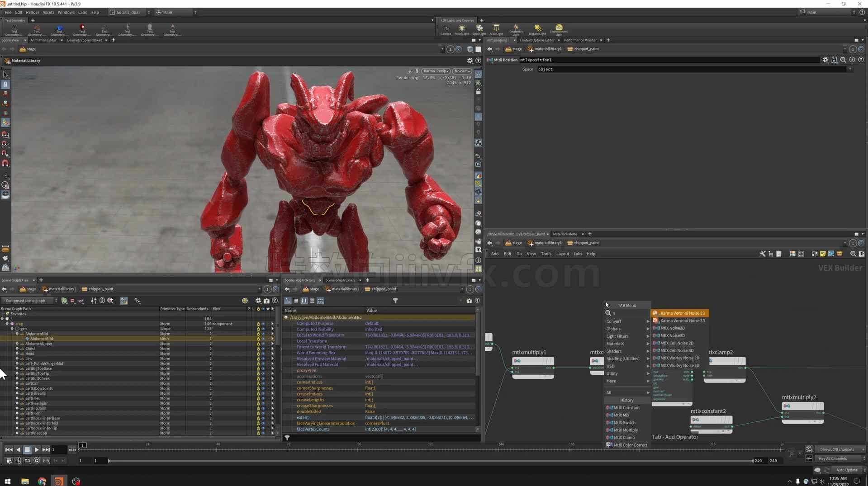Add an Environment Light from the shelf
Image resolution: width=868 pixels, height=486 pixels.
click(x=559, y=30)
